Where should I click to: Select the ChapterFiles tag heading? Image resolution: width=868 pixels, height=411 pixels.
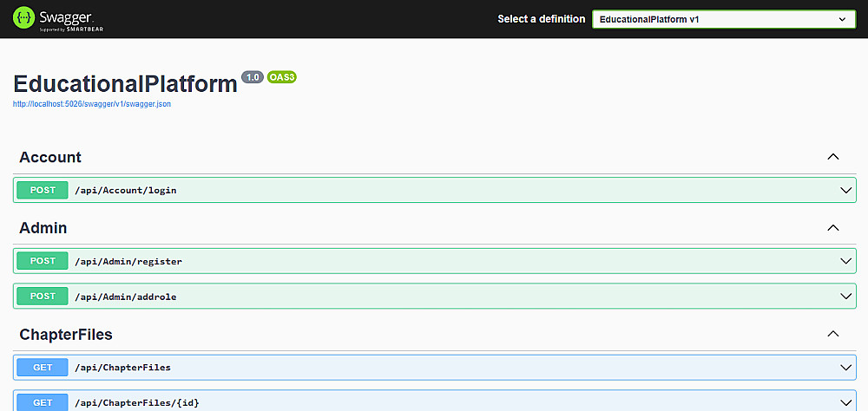pos(66,334)
